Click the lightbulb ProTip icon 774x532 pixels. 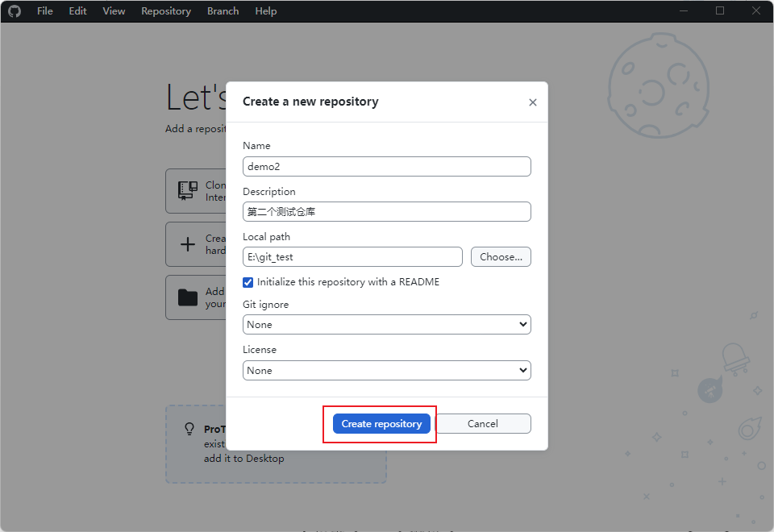pos(189,429)
